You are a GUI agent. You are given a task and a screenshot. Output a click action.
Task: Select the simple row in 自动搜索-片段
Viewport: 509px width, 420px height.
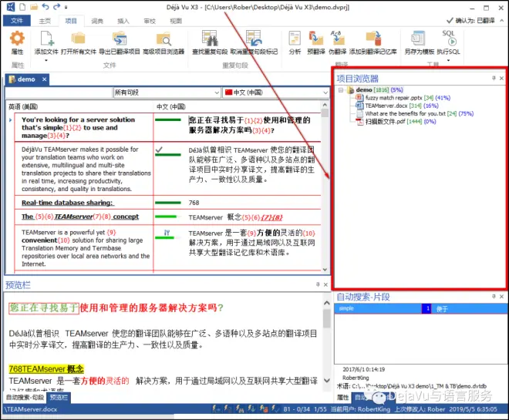(421, 308)
